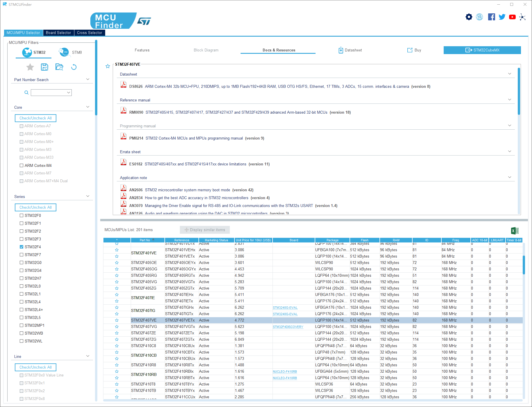
Task: Load a saved search folder icon
Action: 59,67
